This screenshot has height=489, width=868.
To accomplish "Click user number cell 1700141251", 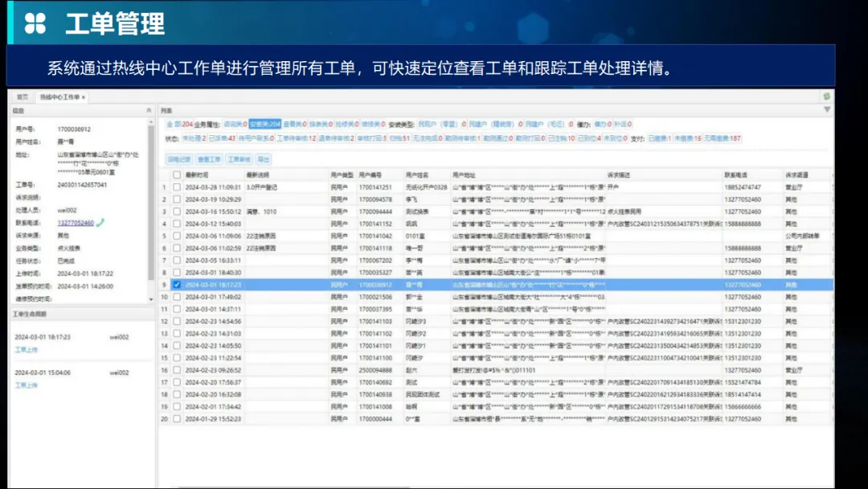I will [x=375, y=187].
